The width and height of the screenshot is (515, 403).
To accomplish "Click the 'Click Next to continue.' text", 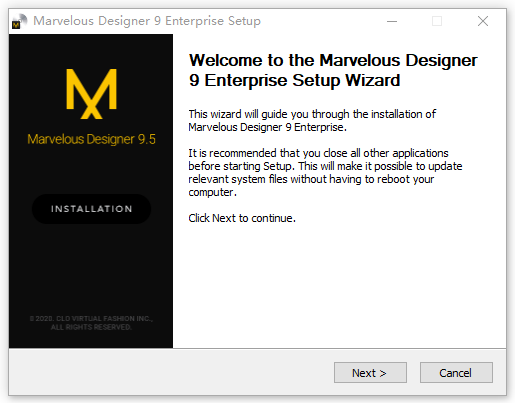I will click(x=242, y=218).
